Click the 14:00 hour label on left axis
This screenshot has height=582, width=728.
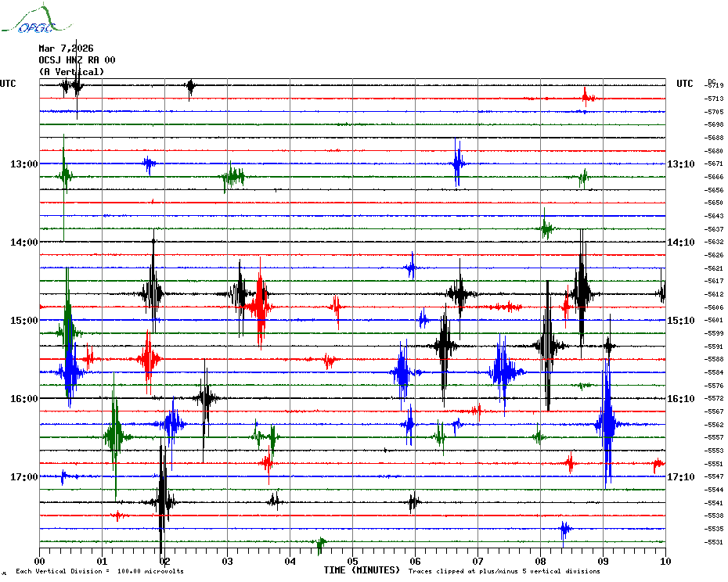click(x=23, y=242)
